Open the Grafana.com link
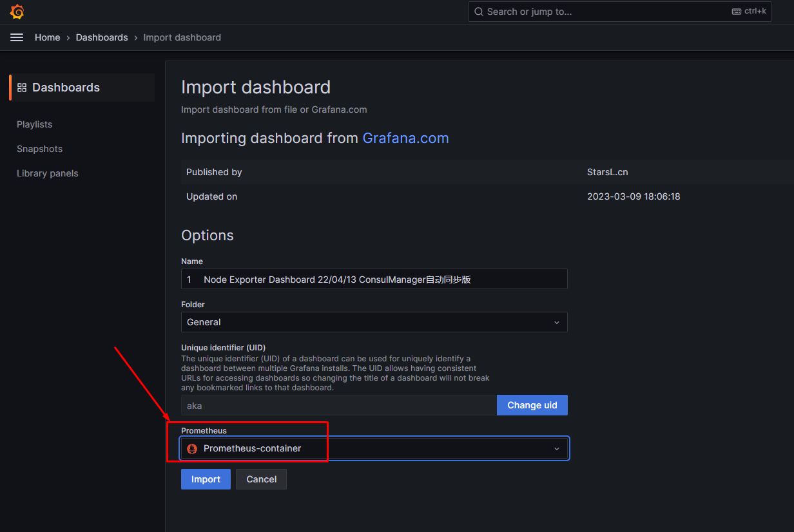This screenshot has height=532, width=794. tap(406, 138)
